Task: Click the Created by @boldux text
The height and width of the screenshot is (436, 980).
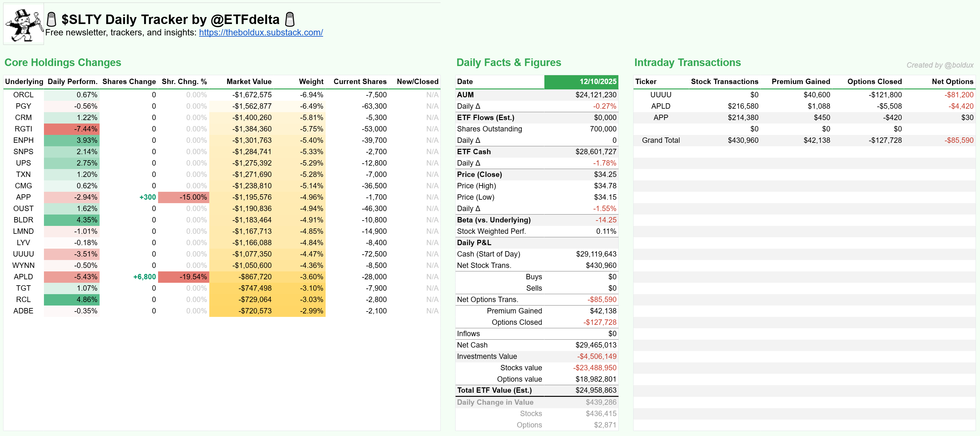Action: point(940,65)
